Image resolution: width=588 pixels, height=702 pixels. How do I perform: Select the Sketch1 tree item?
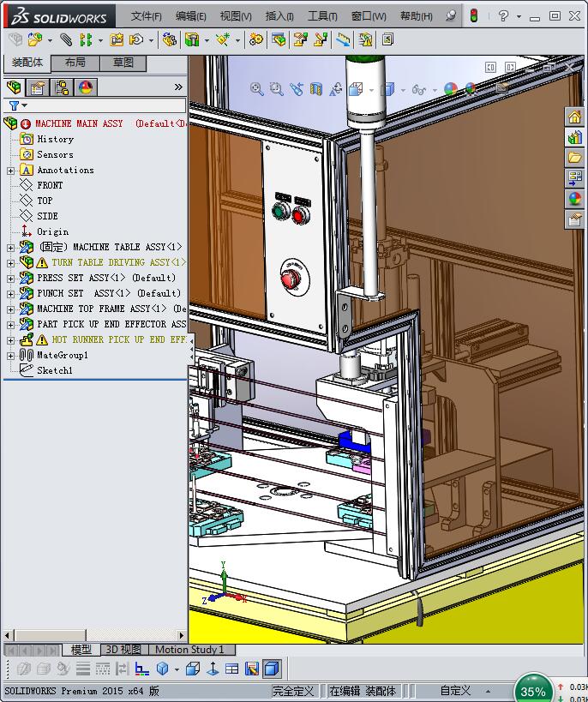tap(55, 370)
